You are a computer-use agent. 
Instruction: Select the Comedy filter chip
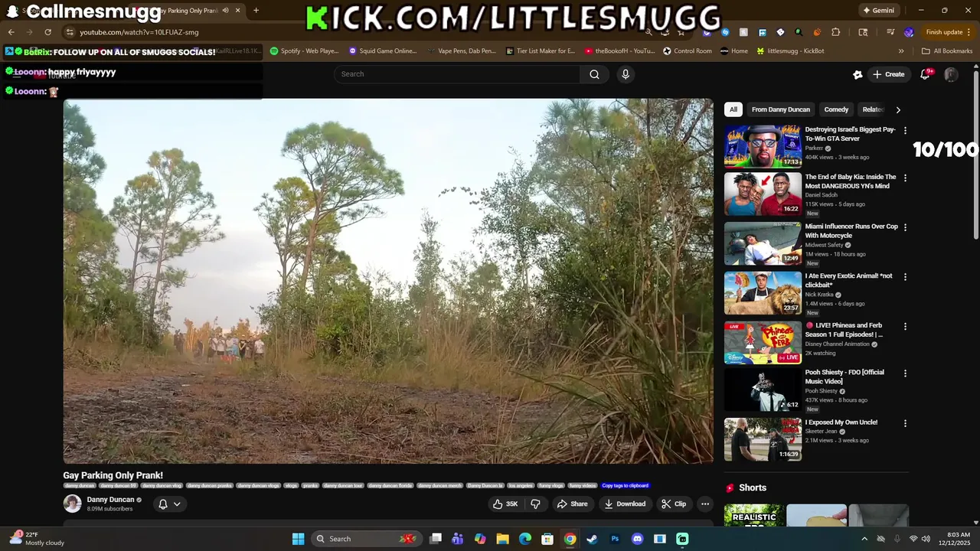point(836,109)
